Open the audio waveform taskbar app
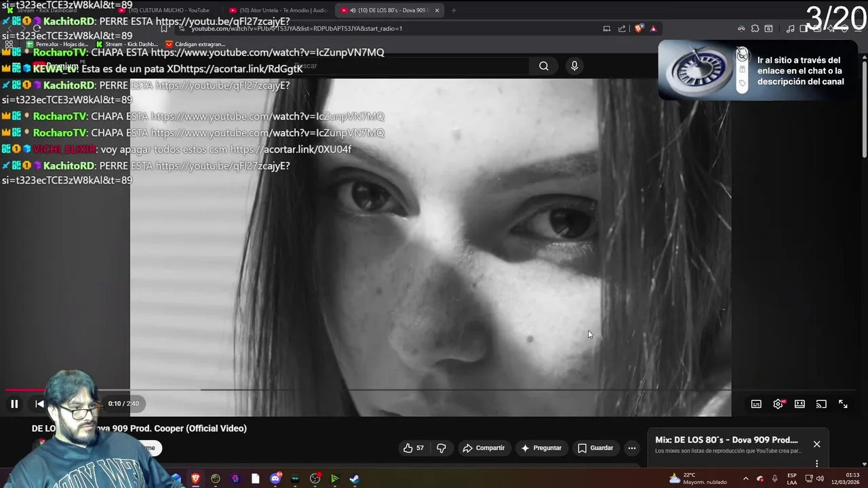 pyautogui.click(x=295, y=479)
